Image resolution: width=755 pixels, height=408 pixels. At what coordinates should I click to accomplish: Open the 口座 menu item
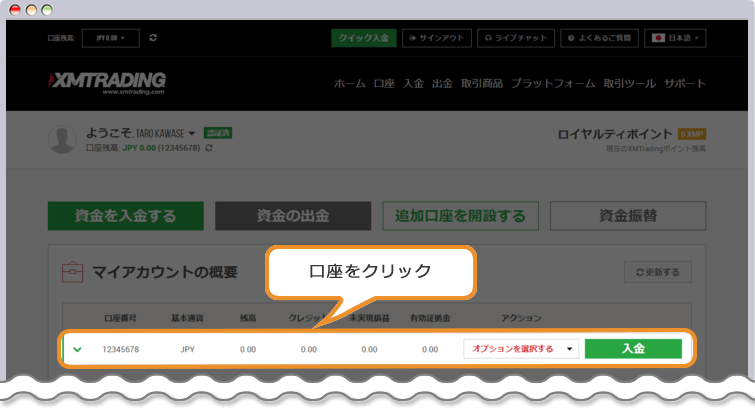tap(384, 84)
